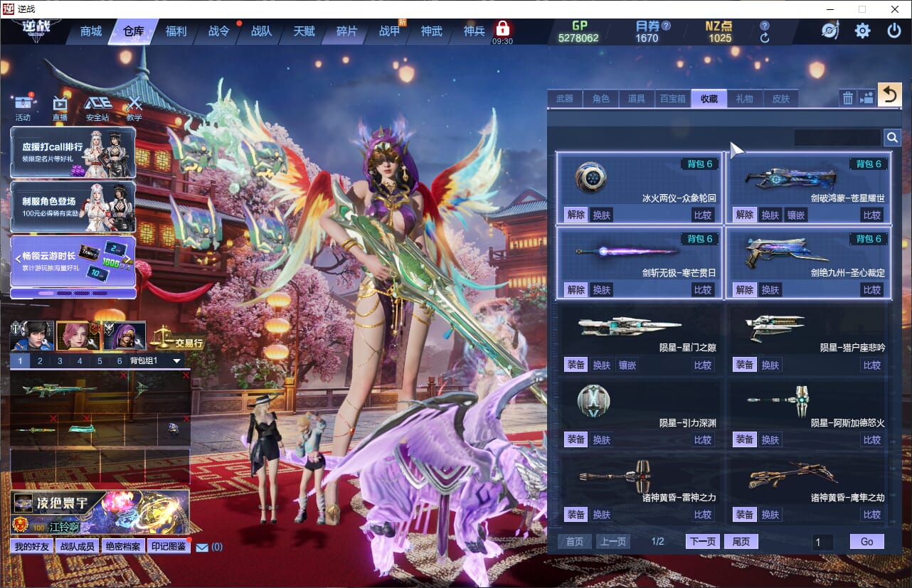Open the 战令 battle pass menu
Screen dimensions: 912x588
click(219, 31)
